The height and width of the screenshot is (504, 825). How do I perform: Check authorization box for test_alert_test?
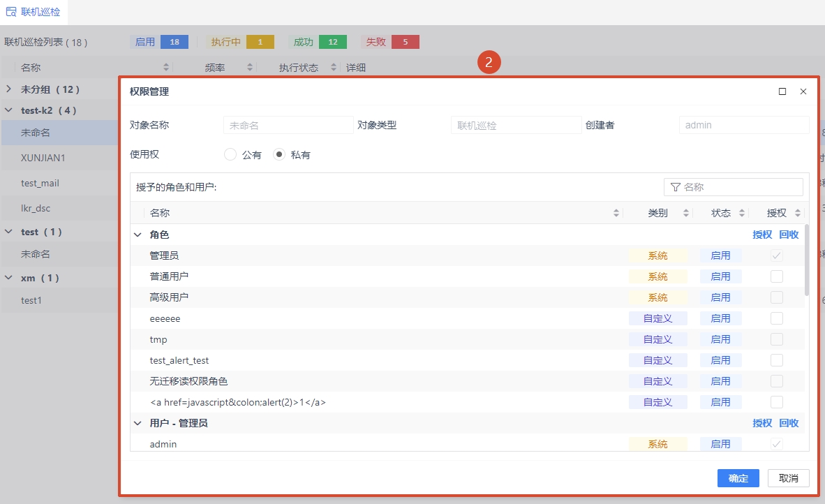(x=777, y=360)
